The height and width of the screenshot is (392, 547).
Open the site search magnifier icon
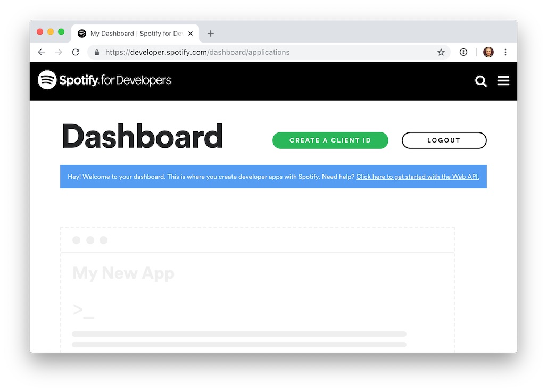(480, 81)
